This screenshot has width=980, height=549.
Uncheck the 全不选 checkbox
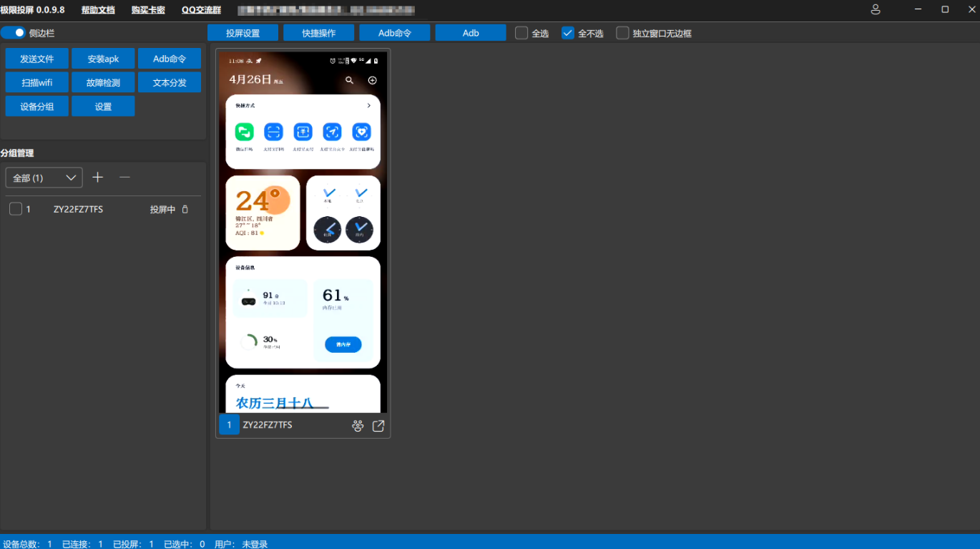click(568, 33)
